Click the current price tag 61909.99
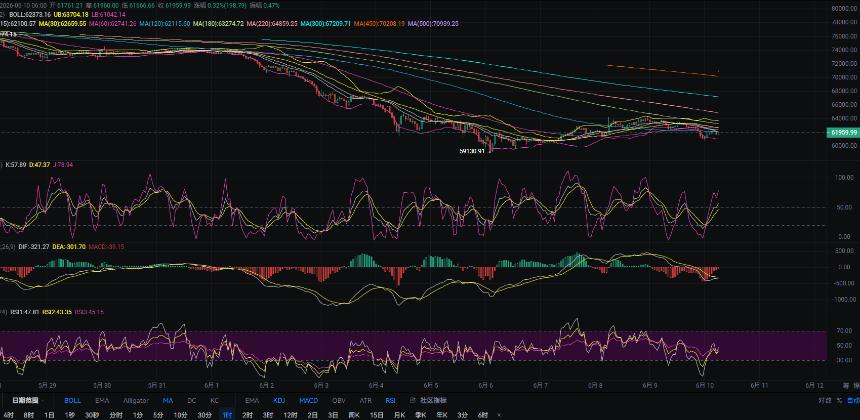 (x=842, y=133)
